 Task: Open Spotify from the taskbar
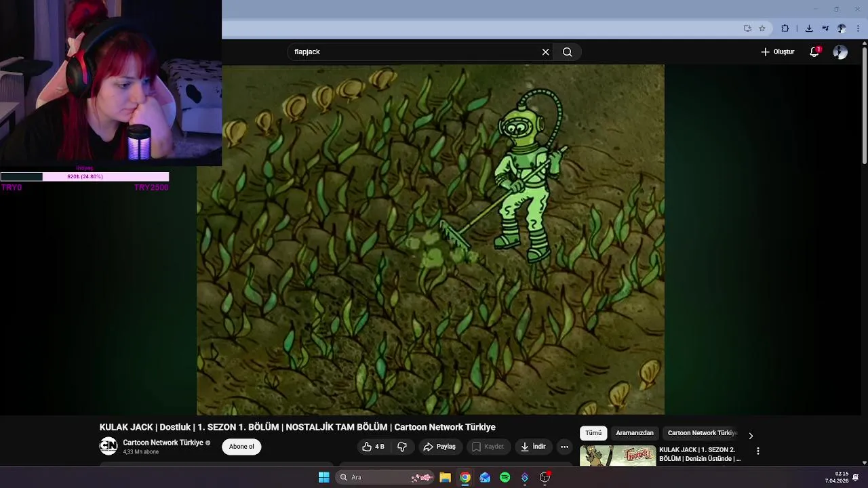coord(505,477)
